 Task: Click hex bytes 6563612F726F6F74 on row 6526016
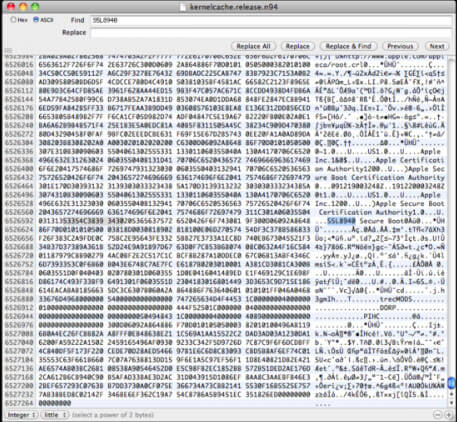[x=71, y=65]
